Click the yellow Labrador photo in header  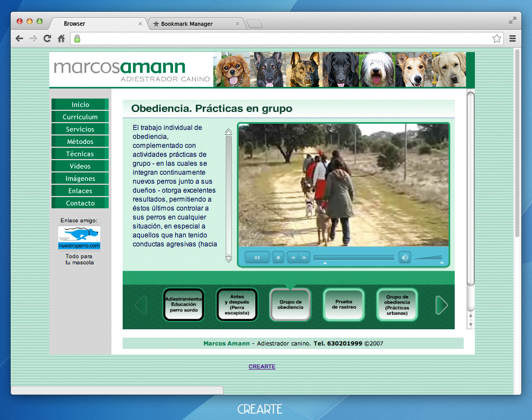(448, 70)
